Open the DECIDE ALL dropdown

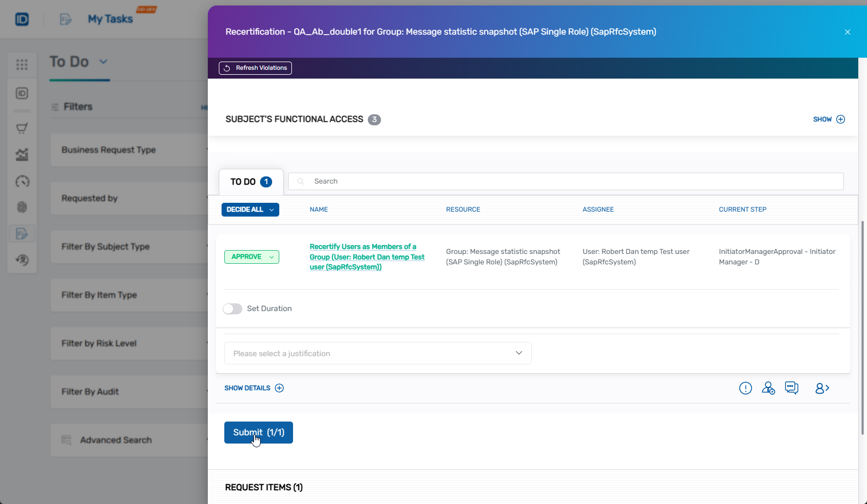[x=250, y=209]
